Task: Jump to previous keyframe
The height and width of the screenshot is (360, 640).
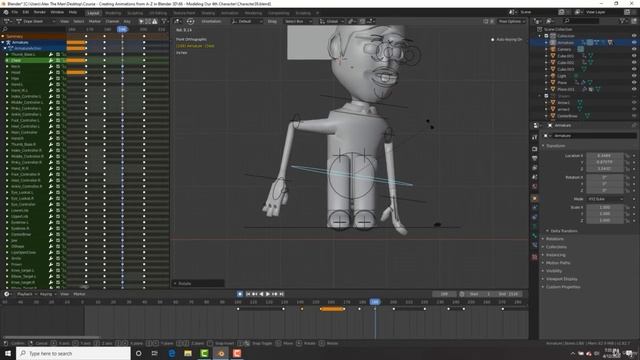Action: (254, 294)
